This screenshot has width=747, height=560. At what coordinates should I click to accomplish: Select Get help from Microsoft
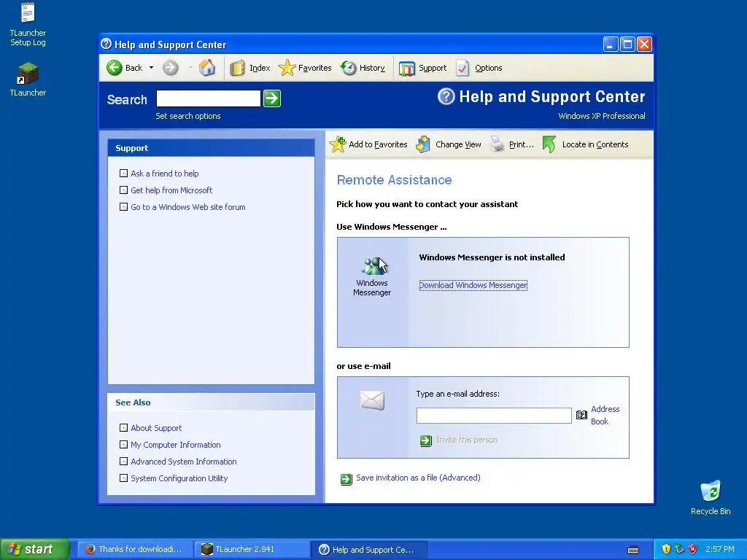(171, 190)
